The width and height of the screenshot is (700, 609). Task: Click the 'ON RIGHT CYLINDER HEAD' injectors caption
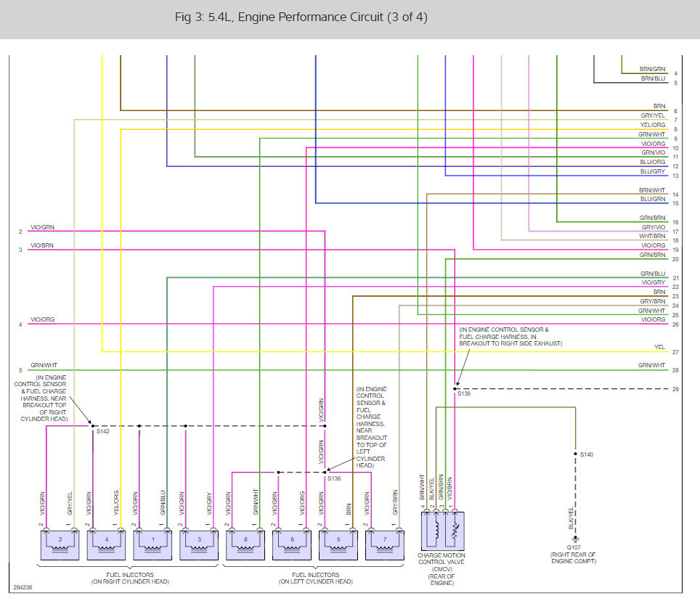[130, 582]
